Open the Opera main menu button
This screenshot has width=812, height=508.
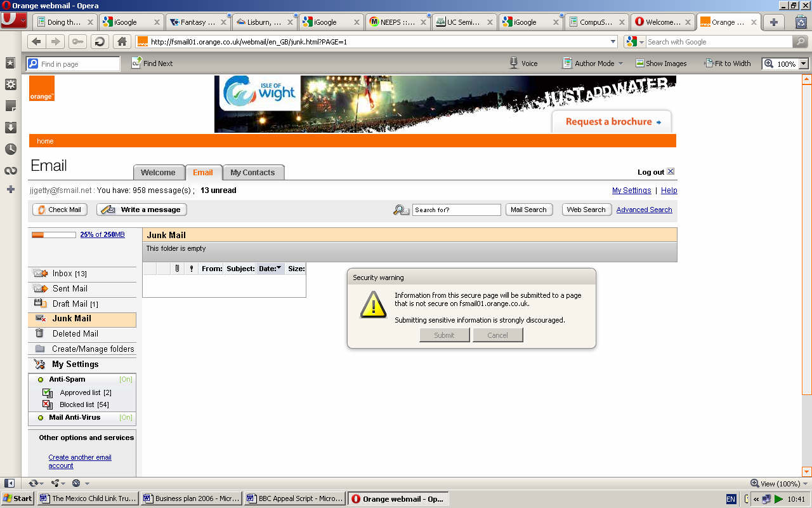14,20
